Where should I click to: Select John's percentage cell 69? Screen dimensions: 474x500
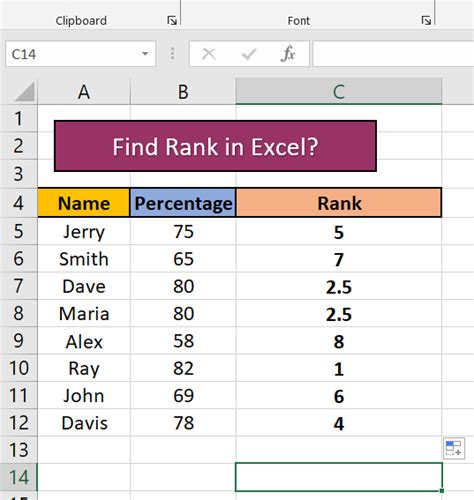[183, 395]
